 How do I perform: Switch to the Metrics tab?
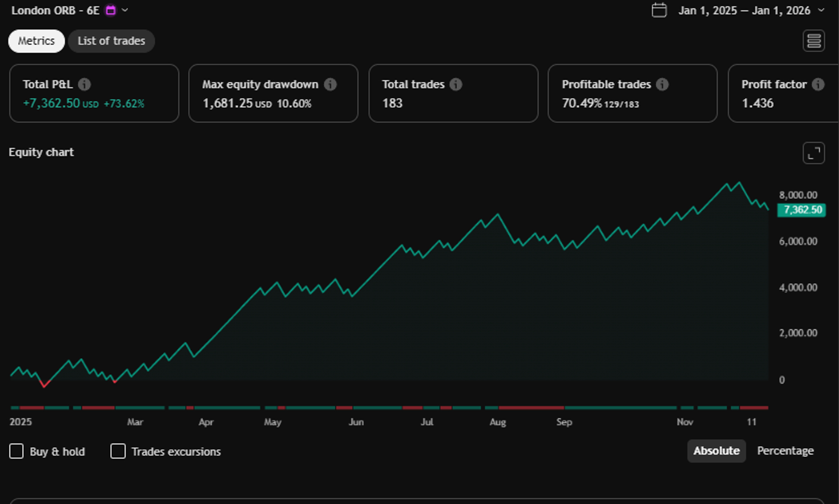(x=36, y=41)
